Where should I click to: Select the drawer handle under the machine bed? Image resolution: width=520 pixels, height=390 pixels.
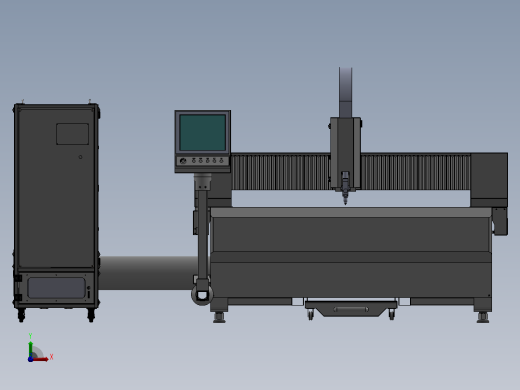[351, 309]
